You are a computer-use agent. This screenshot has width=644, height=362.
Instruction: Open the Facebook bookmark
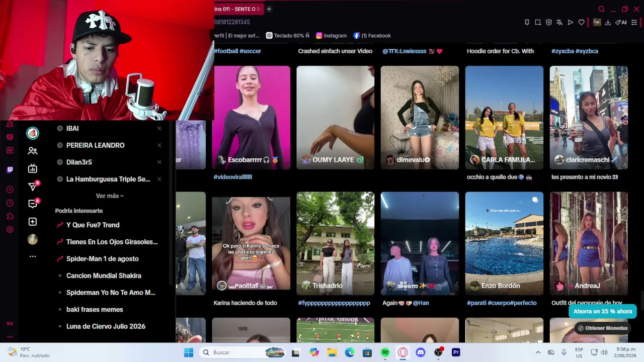tap(372, 36)
